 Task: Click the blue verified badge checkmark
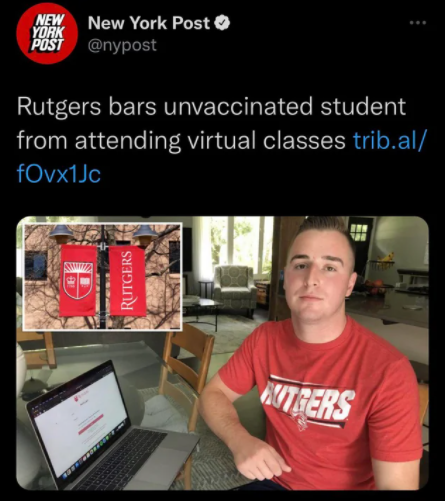(x=222, y=23)
